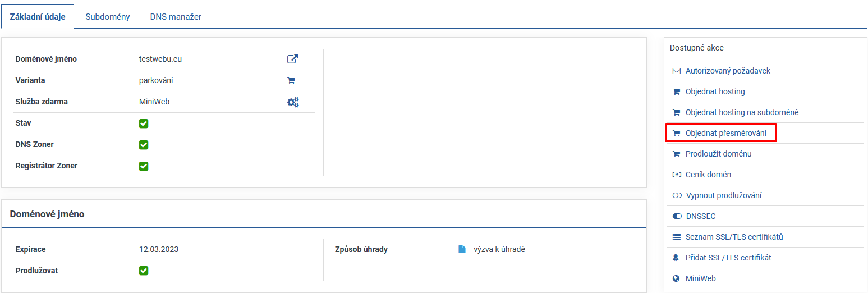This screenshot has height=293, width=868.
Task: Toggle the Stav checkbox
Action: [x=144, y=123]
